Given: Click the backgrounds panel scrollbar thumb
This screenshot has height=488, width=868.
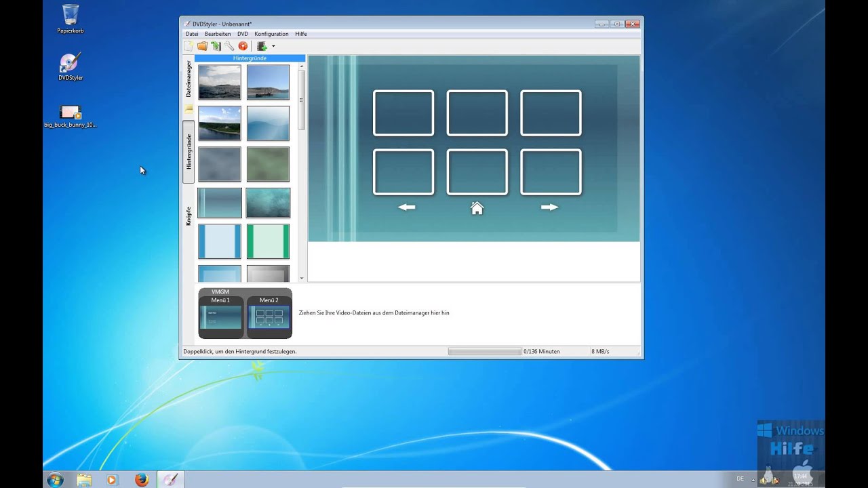Looking at the screenshot, I should pos(302,100).
